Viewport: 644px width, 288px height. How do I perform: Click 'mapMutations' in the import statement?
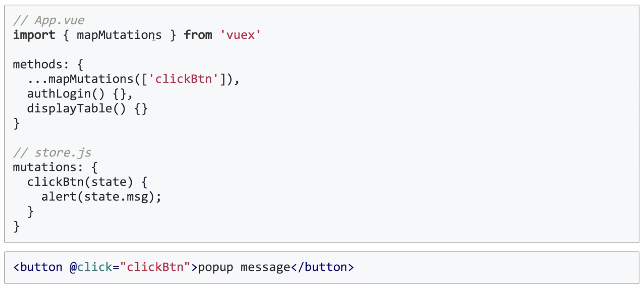[119, 35]
